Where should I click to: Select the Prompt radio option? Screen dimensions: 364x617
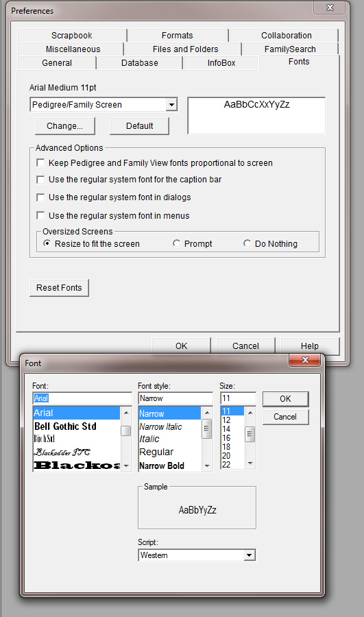[x=176, y=243]
